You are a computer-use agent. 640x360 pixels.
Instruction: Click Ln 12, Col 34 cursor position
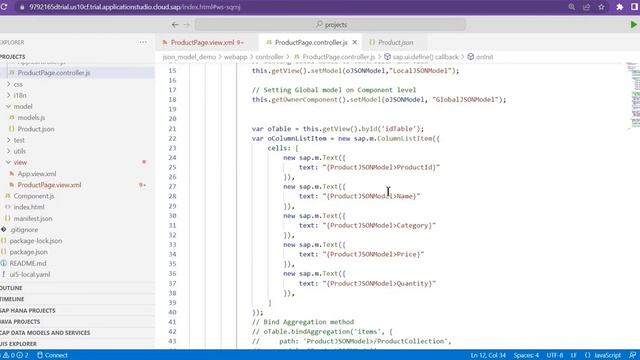pos(488,355)
